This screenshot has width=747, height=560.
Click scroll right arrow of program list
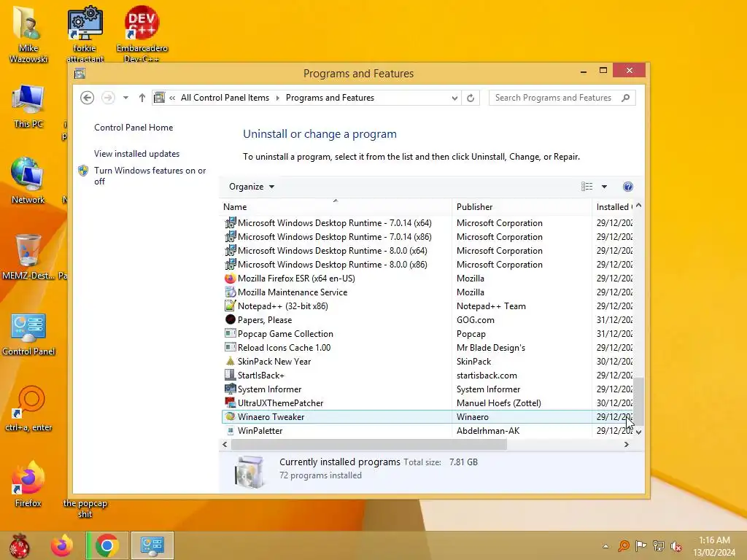tap(626, 444)
